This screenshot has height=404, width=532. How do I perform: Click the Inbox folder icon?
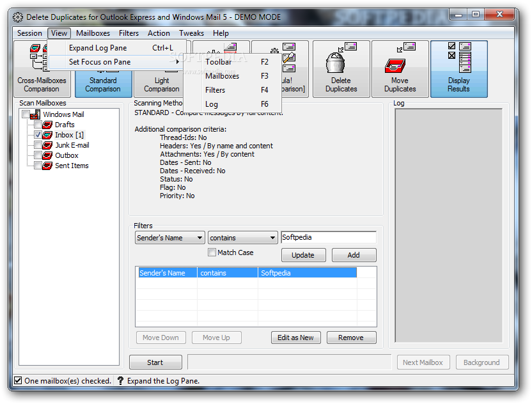(x=47, y=135)
